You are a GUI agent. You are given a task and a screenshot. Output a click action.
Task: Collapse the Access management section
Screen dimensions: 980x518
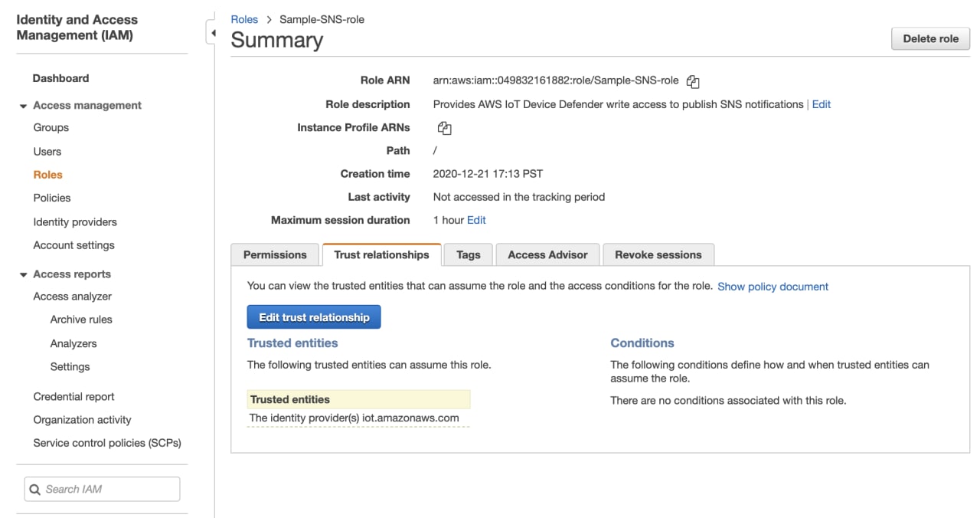(x=21, y=105)
